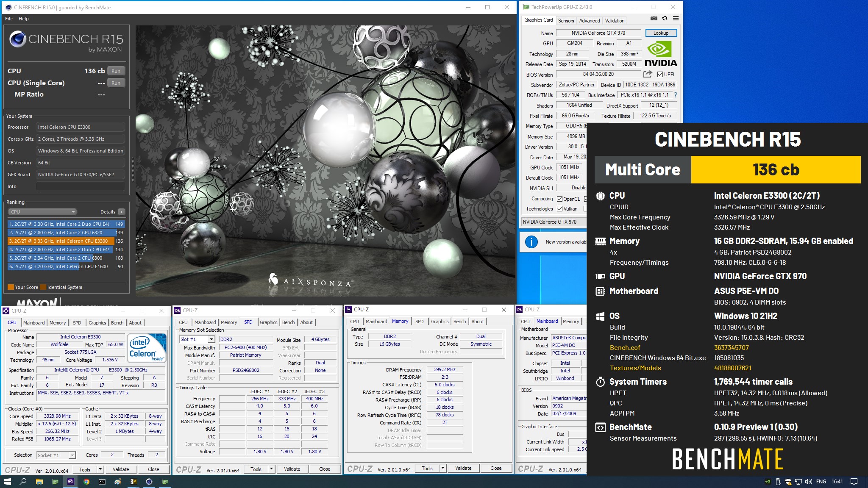Viewport: 868px width, 488px height.
Task: Click the blue info icon in GPU-Z update notice
Action: (531, 242)
